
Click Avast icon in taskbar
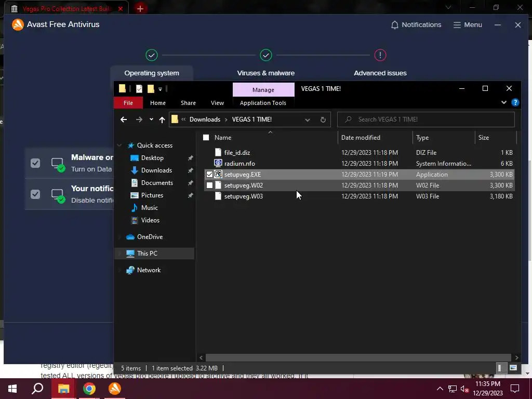point(115,389)
